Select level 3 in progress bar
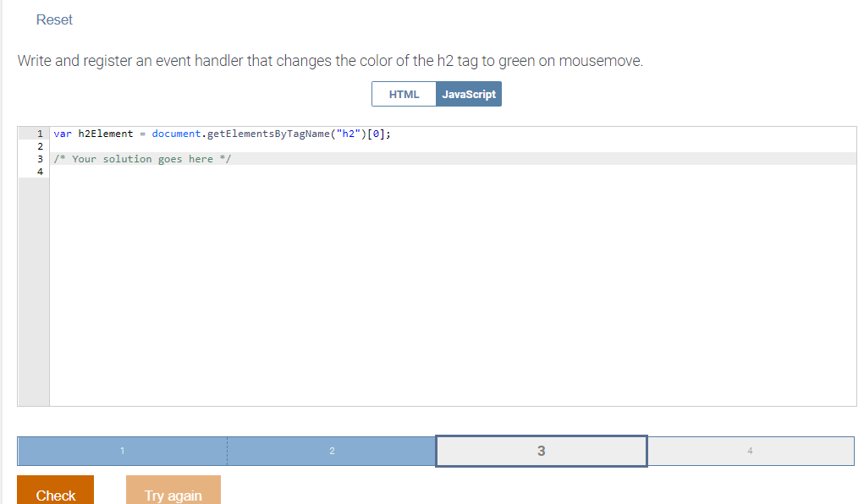 (541, 451)
